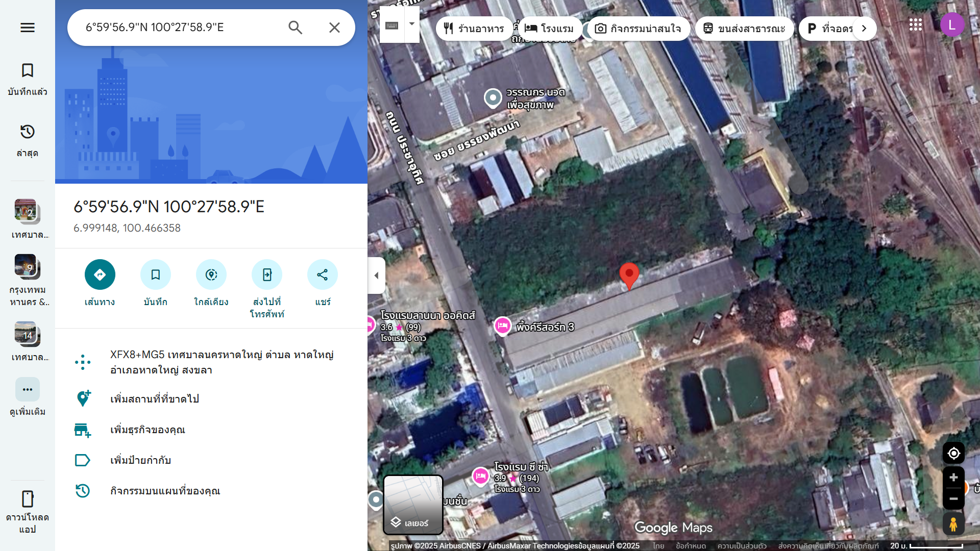Viewport: 980px width, 551px height.
Task: Click the Google apps grid icon
Action: [916, 24]
